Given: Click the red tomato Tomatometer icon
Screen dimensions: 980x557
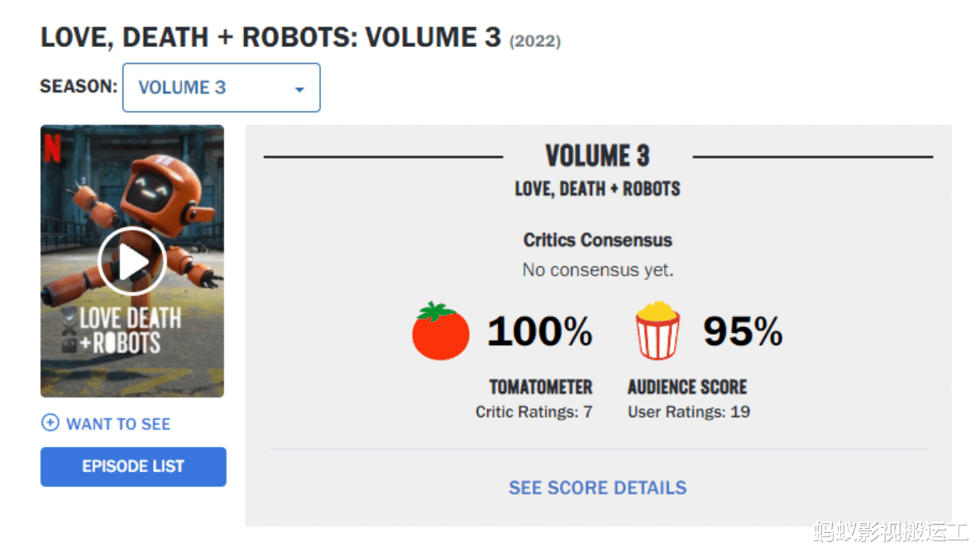Looking at the screenshot, I should (x=441, y=331).
